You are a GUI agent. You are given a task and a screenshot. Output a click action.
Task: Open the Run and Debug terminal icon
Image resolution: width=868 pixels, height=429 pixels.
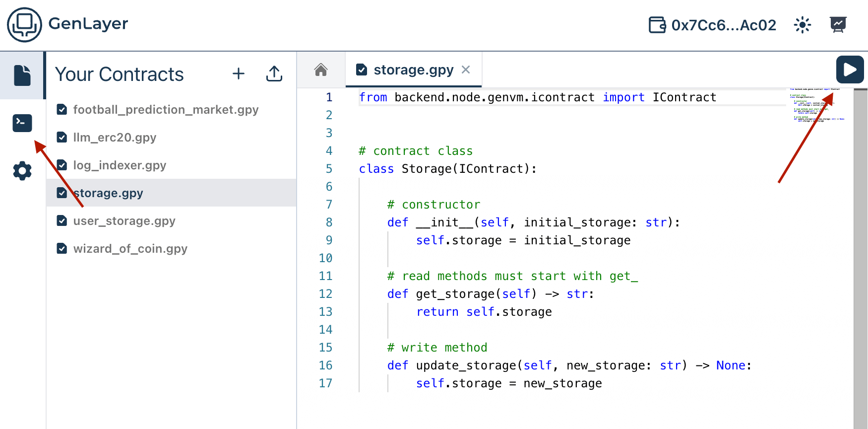coord(22,123)
